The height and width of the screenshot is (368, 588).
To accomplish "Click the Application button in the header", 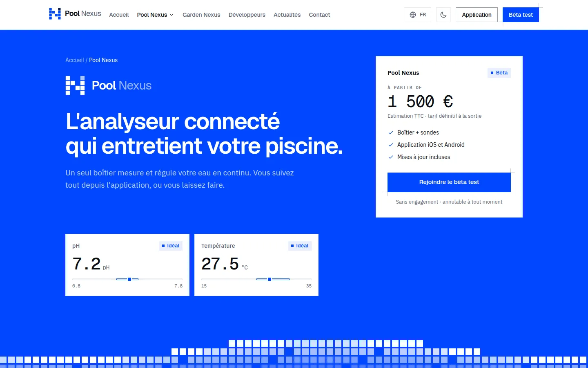I will (x=477, y=15).
